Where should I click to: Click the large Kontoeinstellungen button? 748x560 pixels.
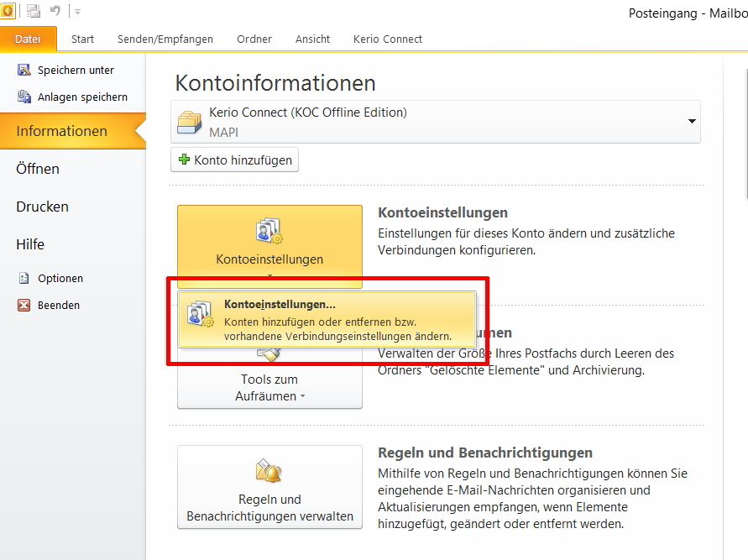point(270,247)
